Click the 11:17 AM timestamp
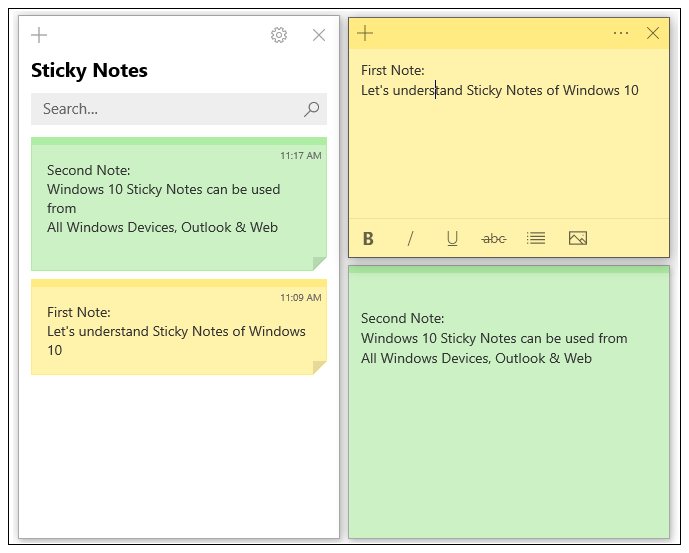This screenshot has width=689, height=553. click(x=301, y=156)
